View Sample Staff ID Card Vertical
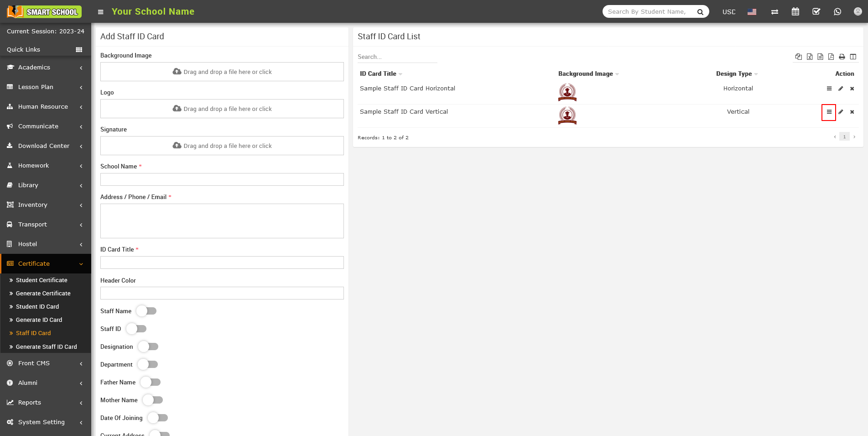Image resolution: width=868 pixels, height=436 pixels. click(x=829, y=112)
